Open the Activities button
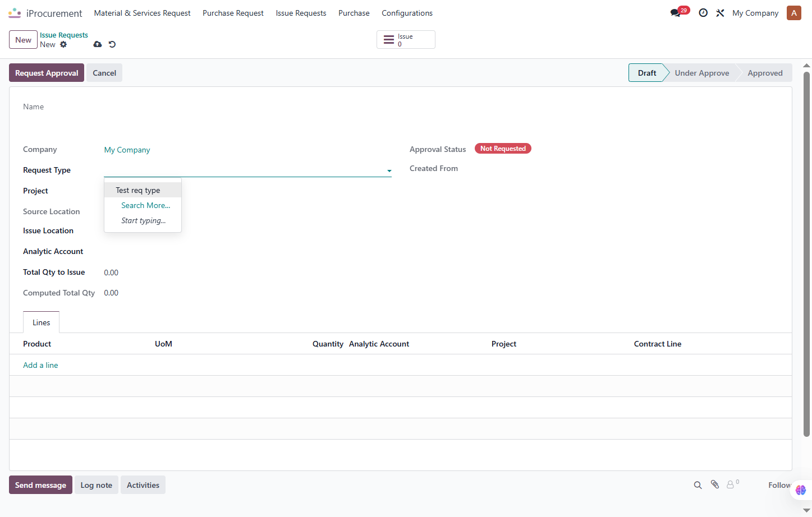 [143, 485]
